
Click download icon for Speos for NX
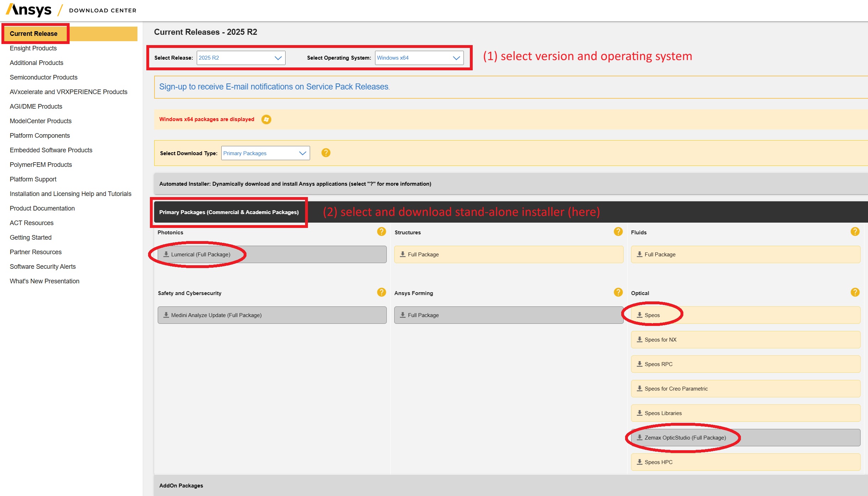pos(639,339)
